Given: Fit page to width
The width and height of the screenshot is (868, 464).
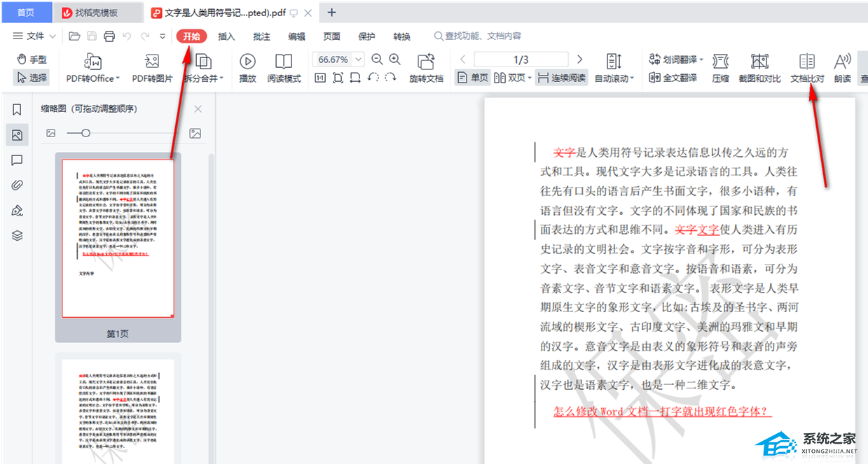Looking at the screenshot, I should [355, 78].
